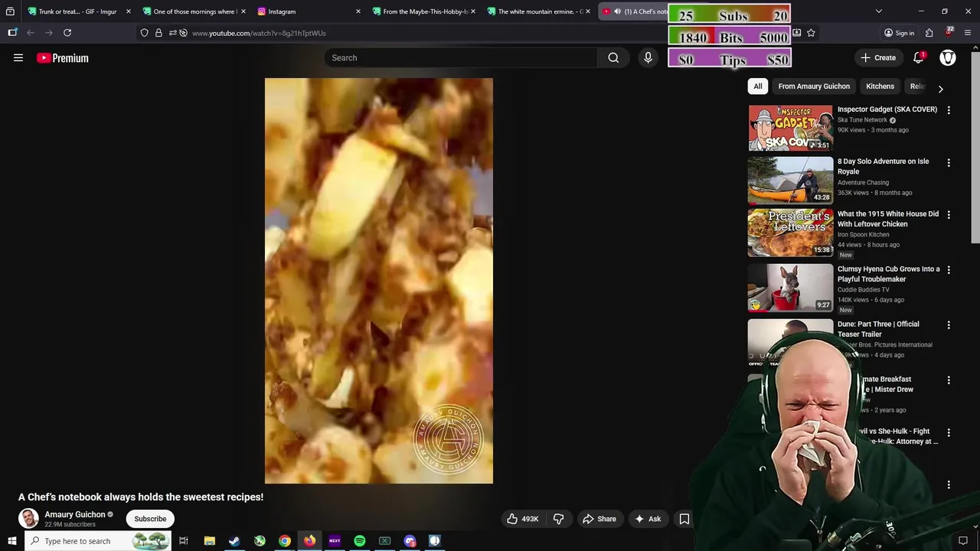Go back to previous page

click(x=31, y=33)
